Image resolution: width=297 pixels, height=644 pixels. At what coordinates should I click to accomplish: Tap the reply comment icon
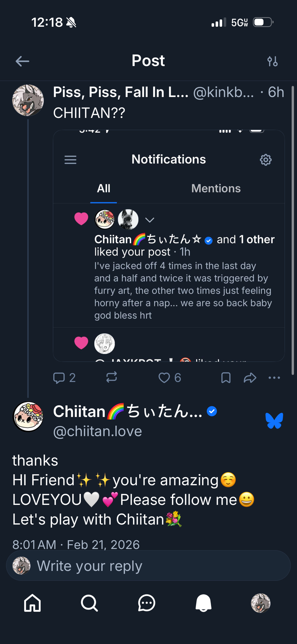59,378
